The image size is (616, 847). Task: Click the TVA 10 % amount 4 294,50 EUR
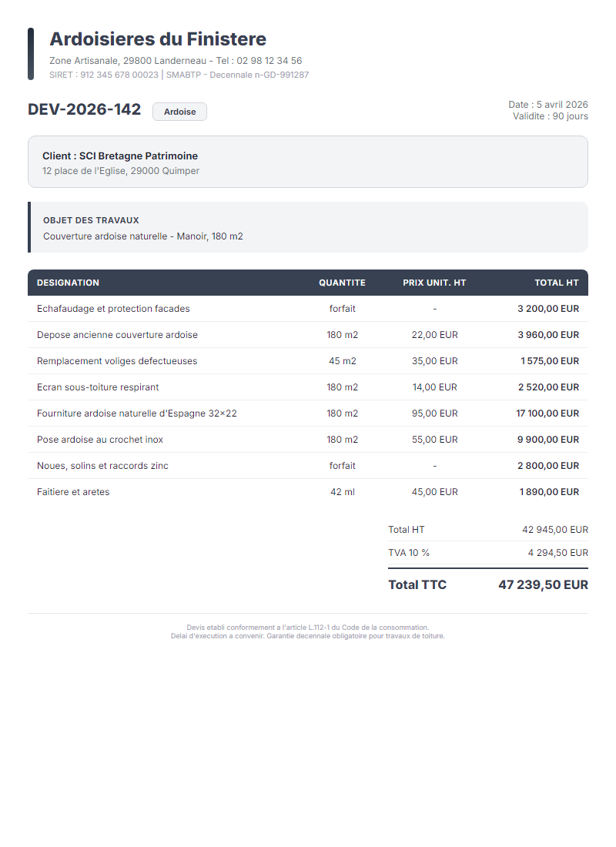click(x=557, y=553)
